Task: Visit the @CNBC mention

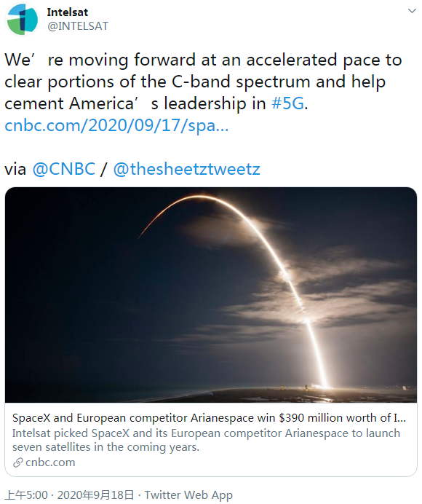Action: click(x=63, y=169)
